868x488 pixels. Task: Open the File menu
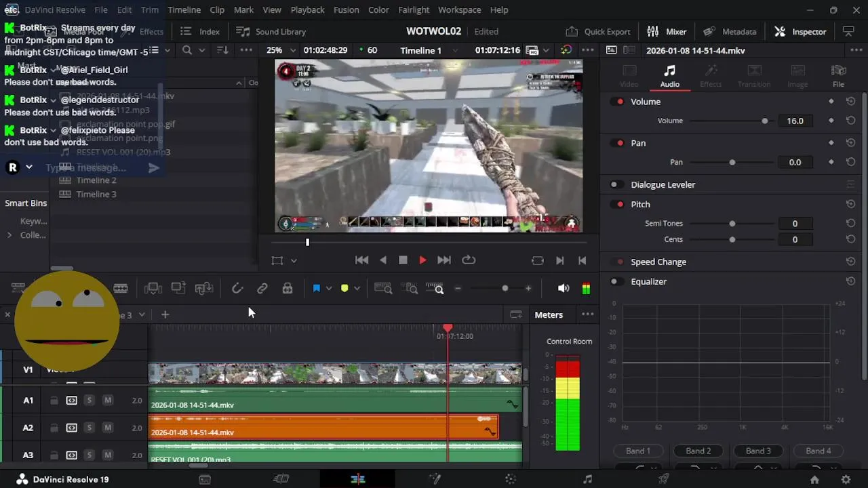[101, 10]
